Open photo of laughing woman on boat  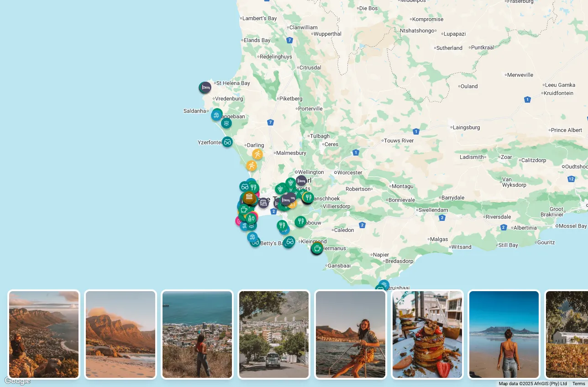click(351, 335)
